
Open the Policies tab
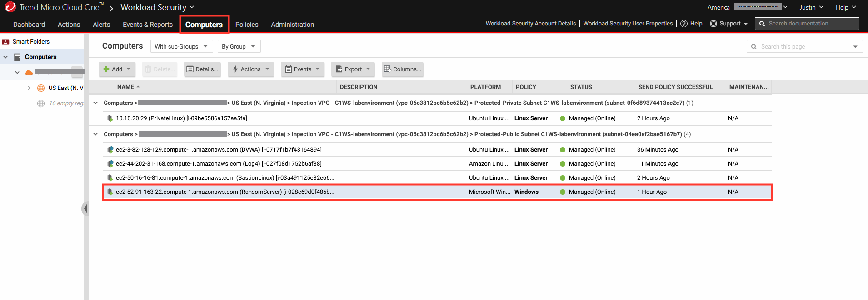247,25
